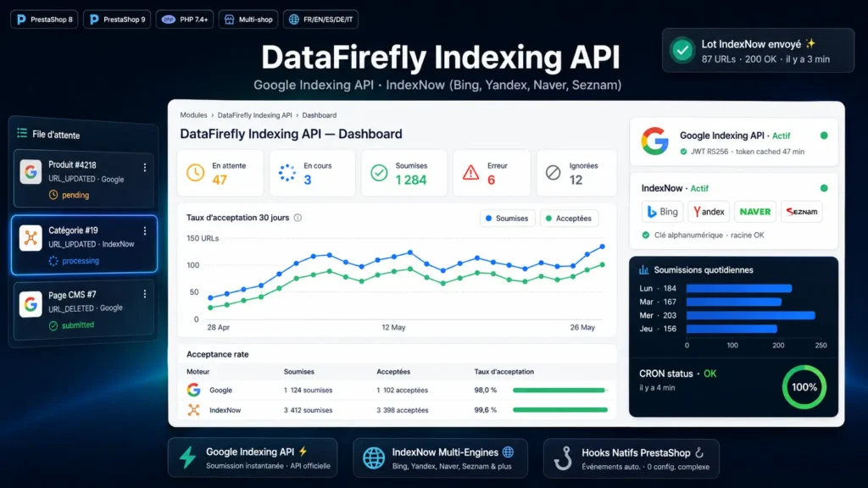Click the lightning bolt Google Indexing icon
Image resolution: width=868 pixels, height=488 pixels.
(187, 457)
